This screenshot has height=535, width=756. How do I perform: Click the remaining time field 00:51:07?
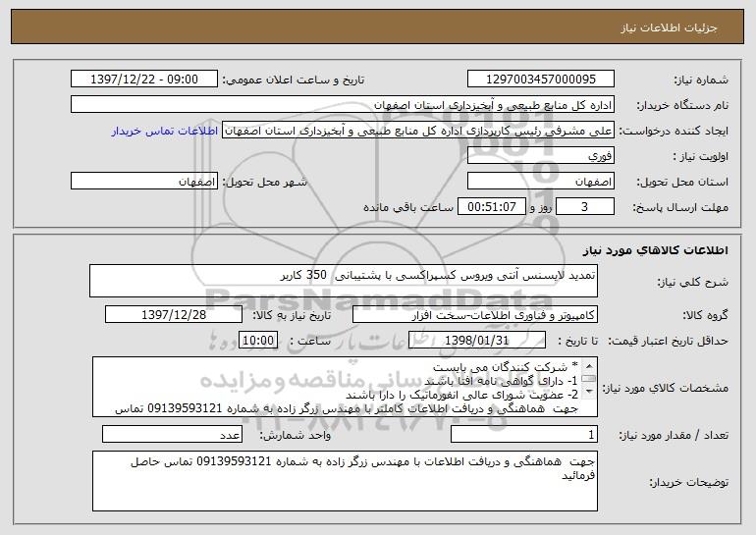(x=492, y=207)
